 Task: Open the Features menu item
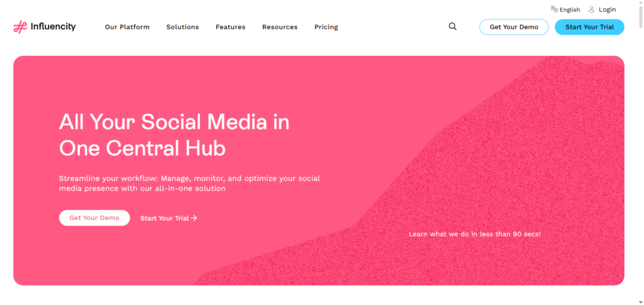coord(230,27)
